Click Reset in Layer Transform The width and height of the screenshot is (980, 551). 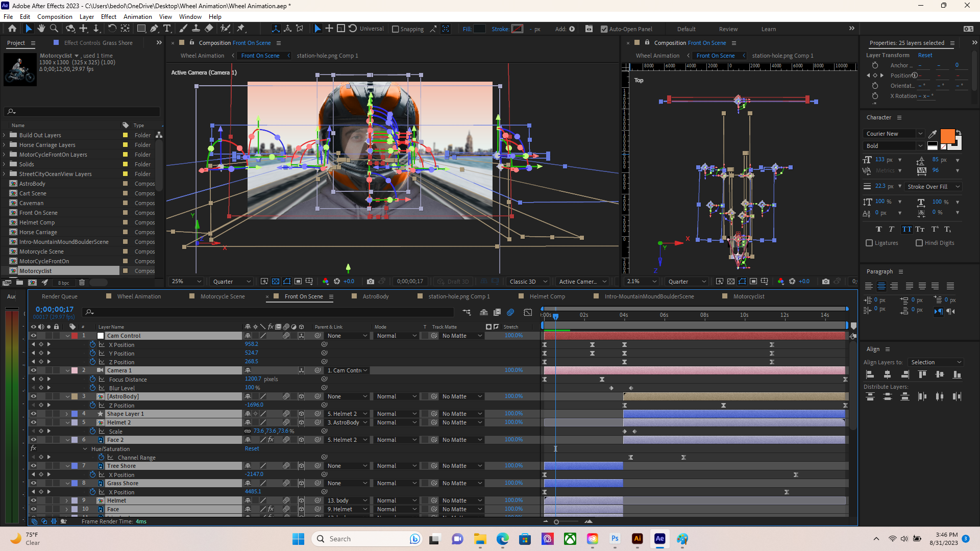click(x=925, y=55)
